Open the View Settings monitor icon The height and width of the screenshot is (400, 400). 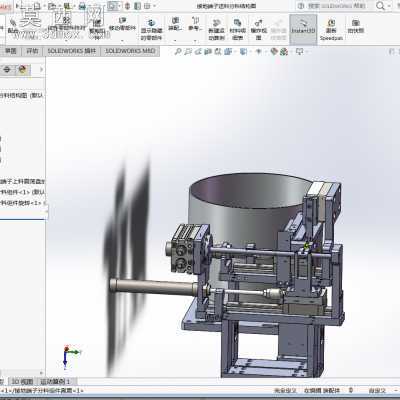tap(300, 52)
